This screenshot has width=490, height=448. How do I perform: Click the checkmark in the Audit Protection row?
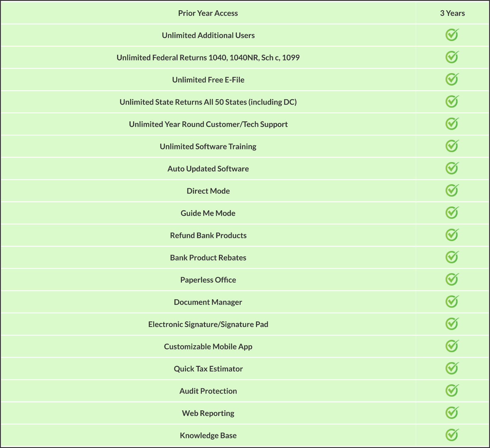(452, 391)
